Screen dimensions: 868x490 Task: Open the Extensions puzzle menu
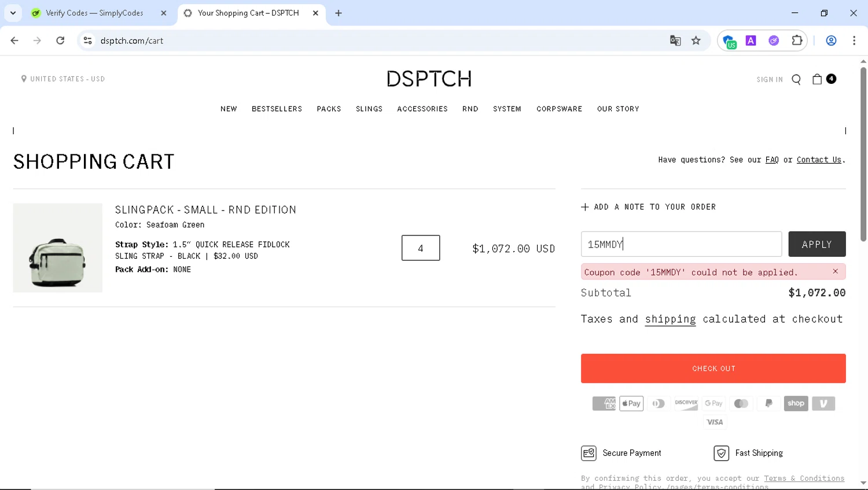pyautogui.click(x=797, y=40)
